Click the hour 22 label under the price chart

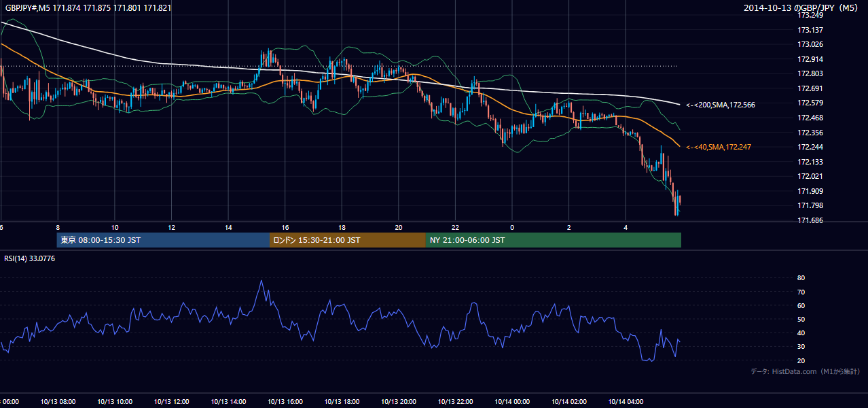(x=456, y=227)
